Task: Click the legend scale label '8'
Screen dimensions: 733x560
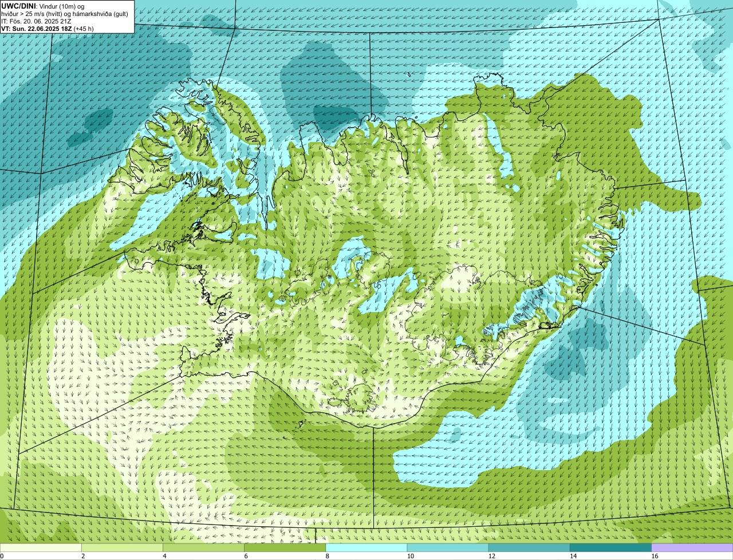Action: (328, 556)
